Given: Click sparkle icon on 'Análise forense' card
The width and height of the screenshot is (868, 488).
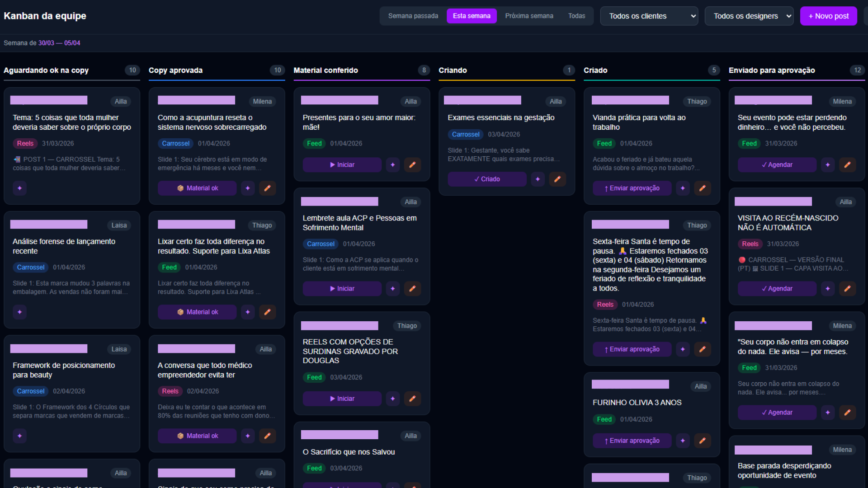Looking at the screenshot, I should 19,312.
